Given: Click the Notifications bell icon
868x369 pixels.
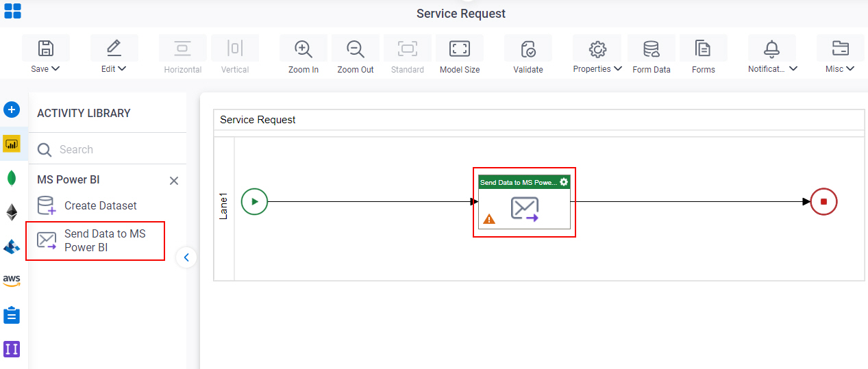Looking at the screenshot, I should pyautogui.click(x=772, y=49).
